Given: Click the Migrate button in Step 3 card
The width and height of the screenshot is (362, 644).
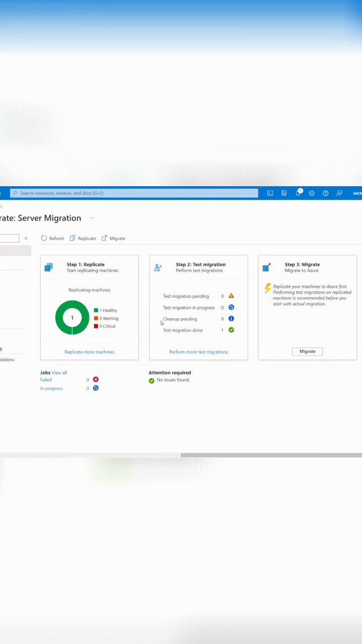Looking at the screenshot, I should pos(307,352).
